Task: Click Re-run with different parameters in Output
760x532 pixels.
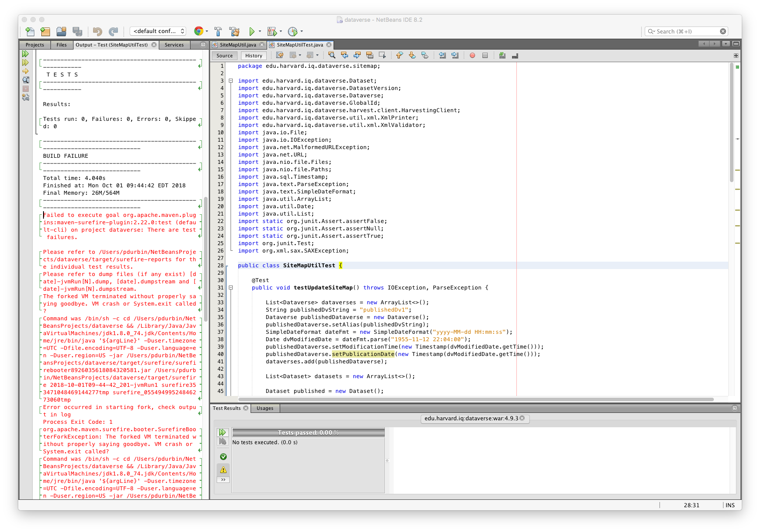Action: [x=25, y=63]
